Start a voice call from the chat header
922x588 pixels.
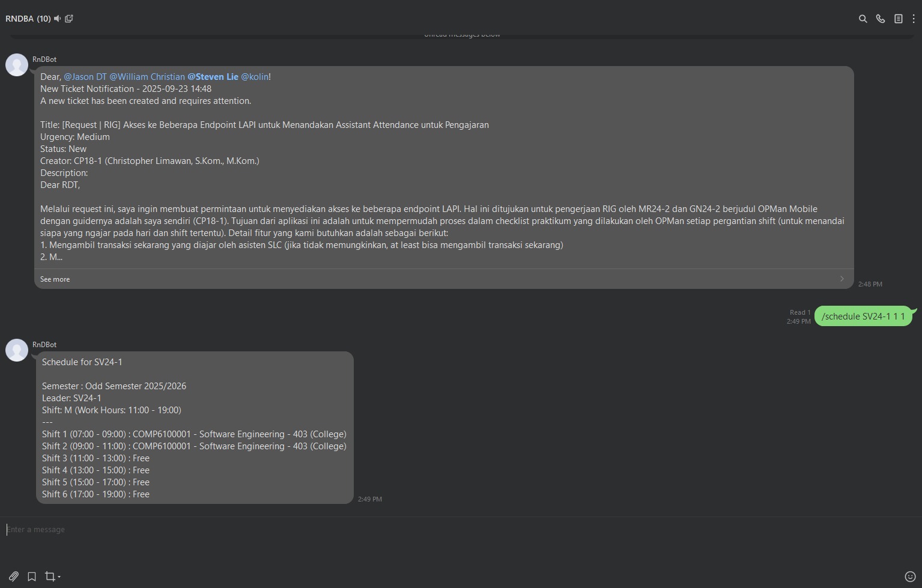(881, 19)
